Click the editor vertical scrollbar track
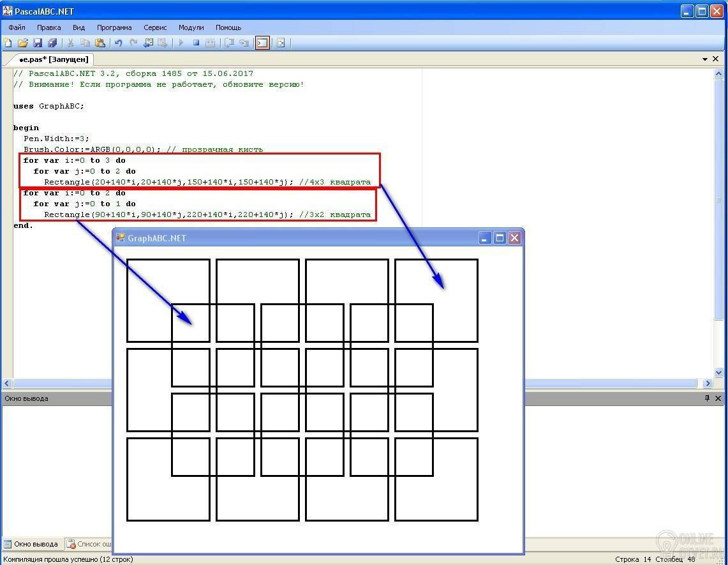This screenshot has width=728, height=565. [x=718, y=223]
